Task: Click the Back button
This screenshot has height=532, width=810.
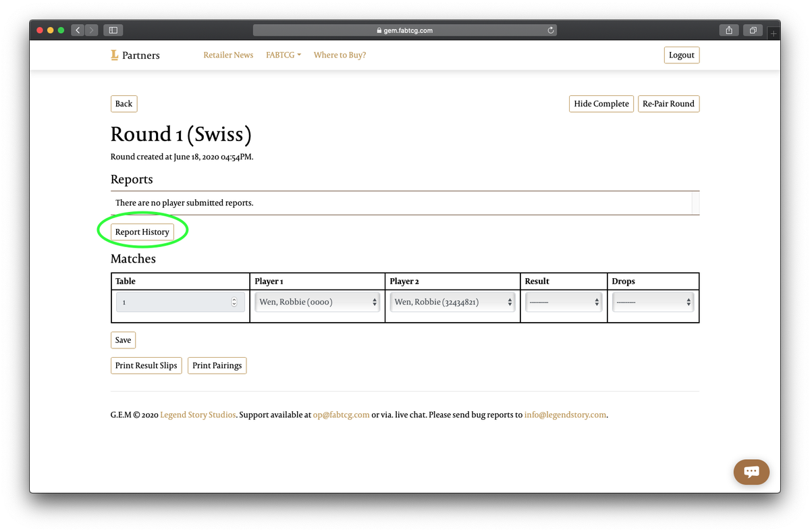Action: (124, 104)
